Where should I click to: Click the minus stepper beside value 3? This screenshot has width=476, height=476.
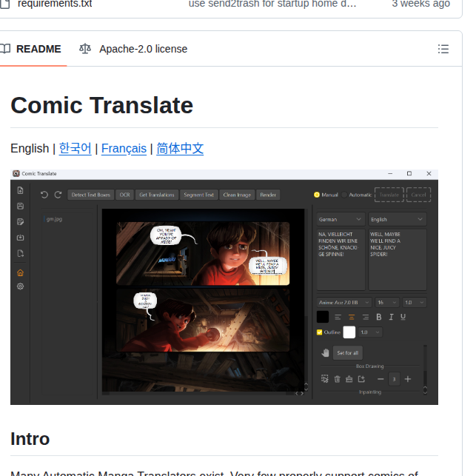(381, 379)
